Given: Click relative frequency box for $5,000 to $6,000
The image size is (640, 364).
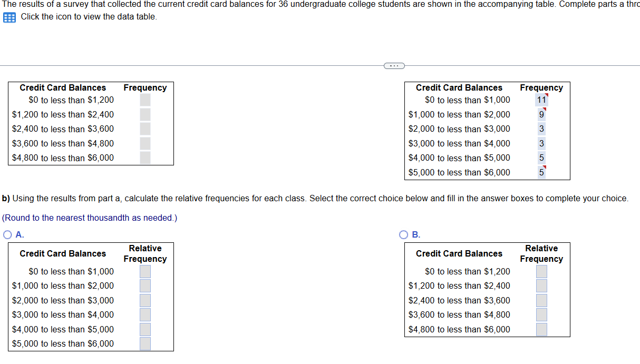Looking at the screenshot, I should click(x=144, y=343).
